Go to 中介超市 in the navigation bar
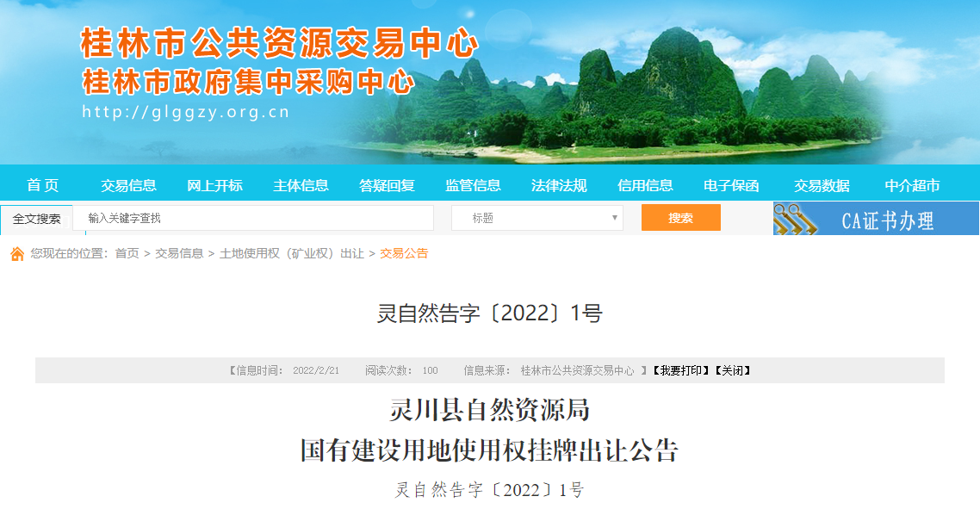Screen dimensions: 980x515 point(912,185)
